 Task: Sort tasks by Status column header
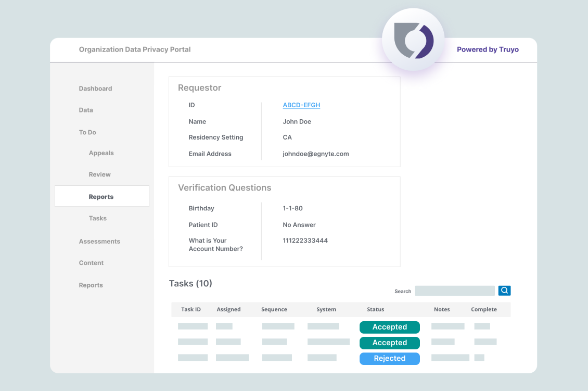tap(375, 309)
